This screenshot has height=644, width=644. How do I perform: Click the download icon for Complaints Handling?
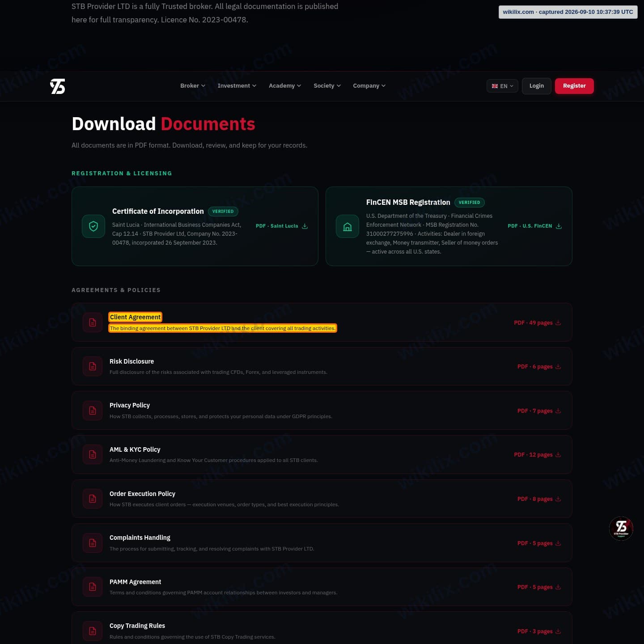(558, 543)
